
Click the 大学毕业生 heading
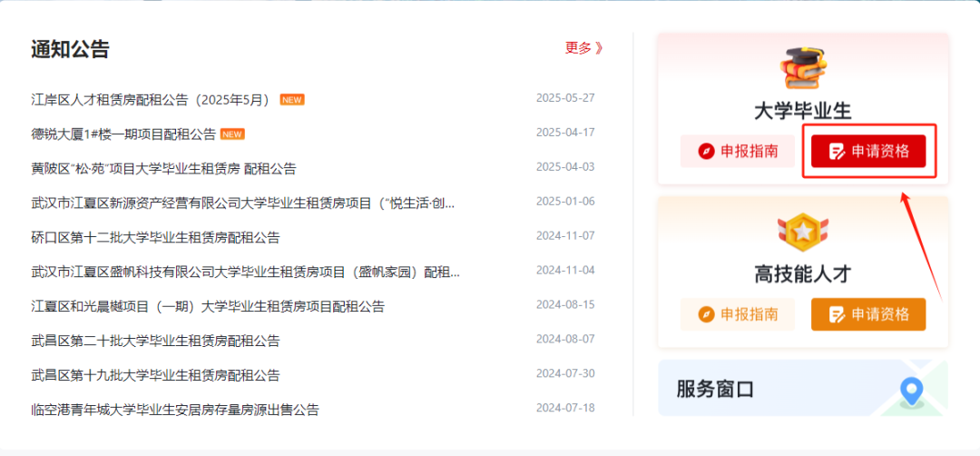point(802,112)
